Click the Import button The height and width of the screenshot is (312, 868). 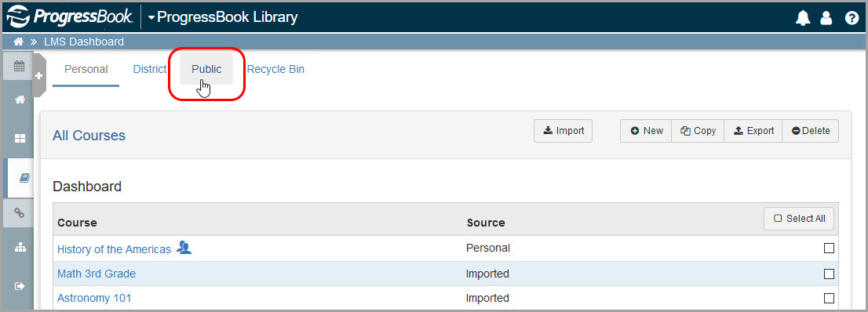563,131
